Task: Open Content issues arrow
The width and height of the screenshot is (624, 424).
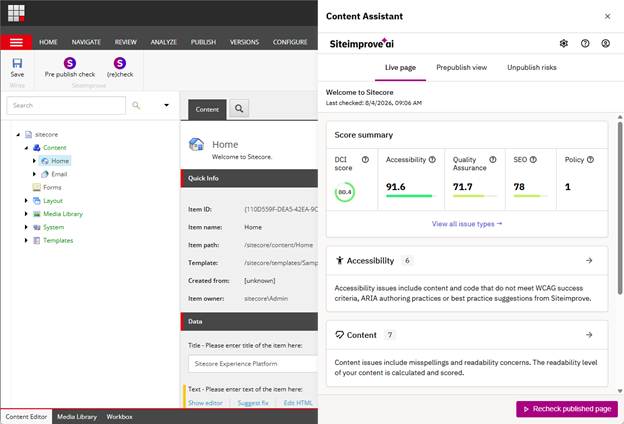Action: 589,335
